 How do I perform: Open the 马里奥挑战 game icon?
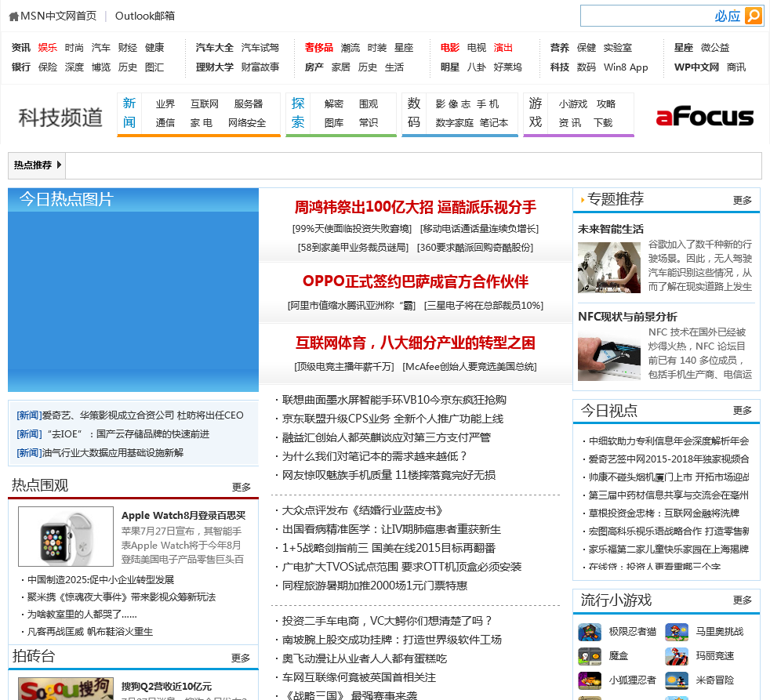[x=676, y=633]
